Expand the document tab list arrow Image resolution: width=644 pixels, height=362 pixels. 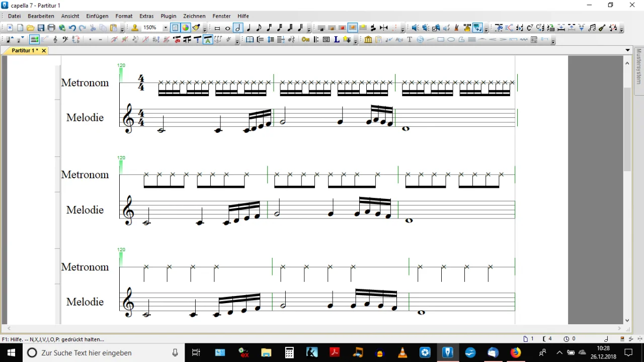pyautogui.click(x=627, y=50)
